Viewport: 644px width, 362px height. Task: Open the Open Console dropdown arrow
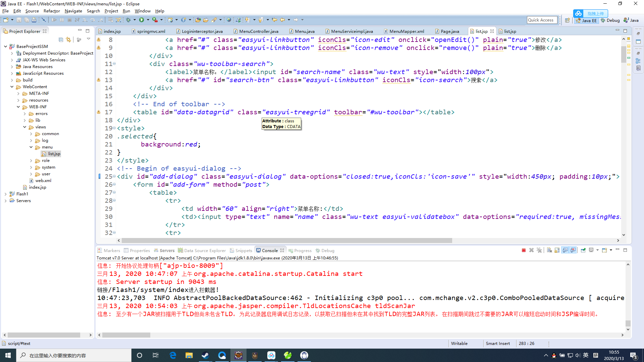[611, 250]
